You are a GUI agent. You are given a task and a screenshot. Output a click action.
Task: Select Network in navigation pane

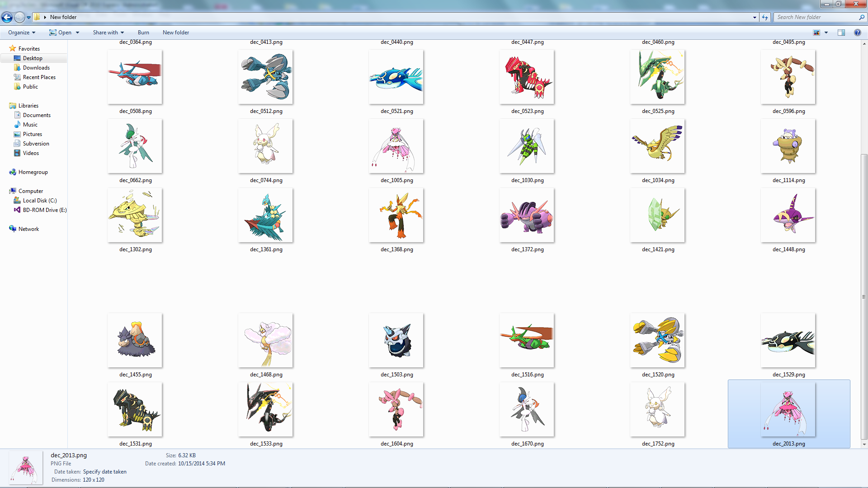28,229
